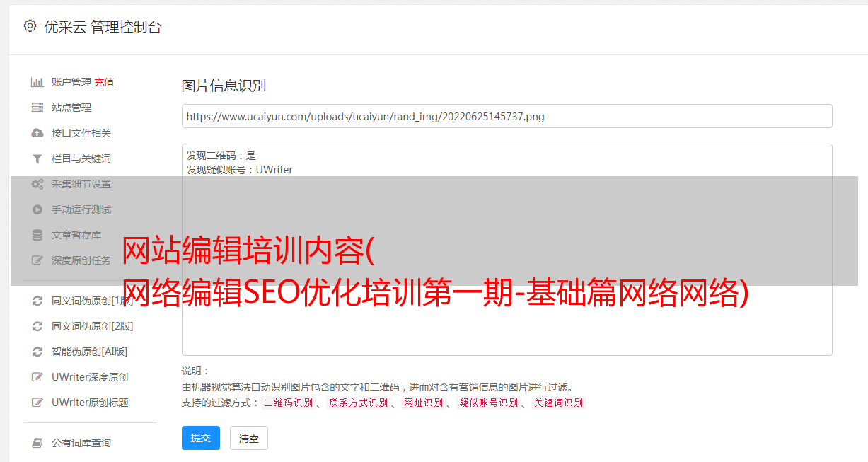The width and height of the screenshot is (868, 462).
Task: Click the recognition result text area
Action: [x=507, y=250]
